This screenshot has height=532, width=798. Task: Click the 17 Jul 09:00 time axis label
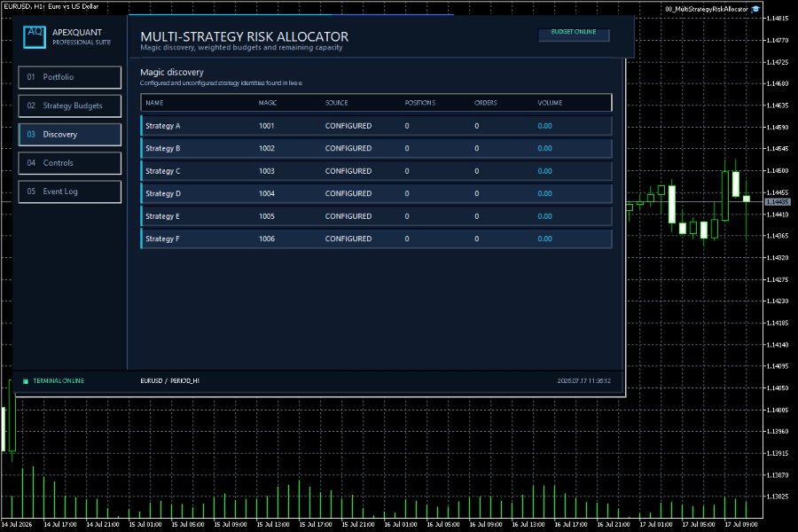pos(741,524)
